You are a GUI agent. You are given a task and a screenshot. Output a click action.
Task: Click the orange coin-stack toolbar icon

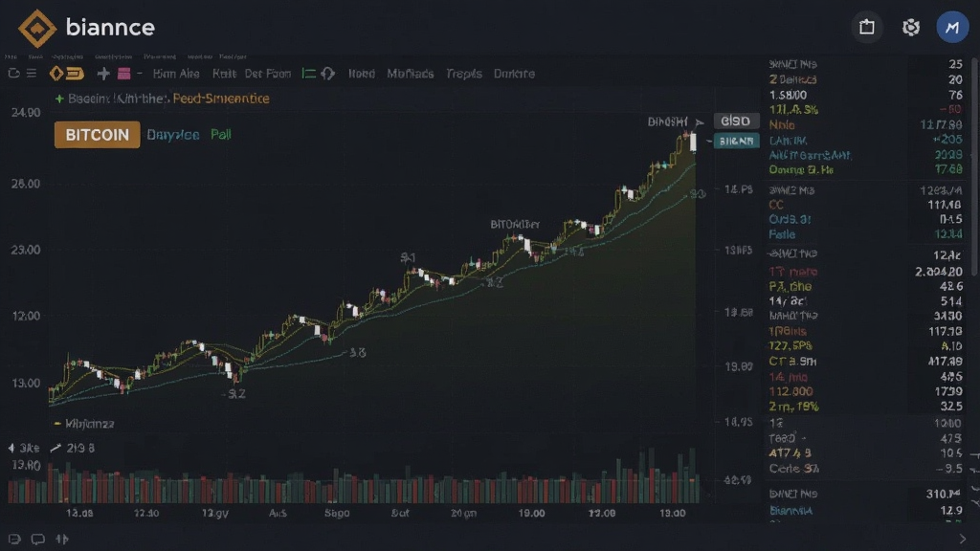(75, 74)
